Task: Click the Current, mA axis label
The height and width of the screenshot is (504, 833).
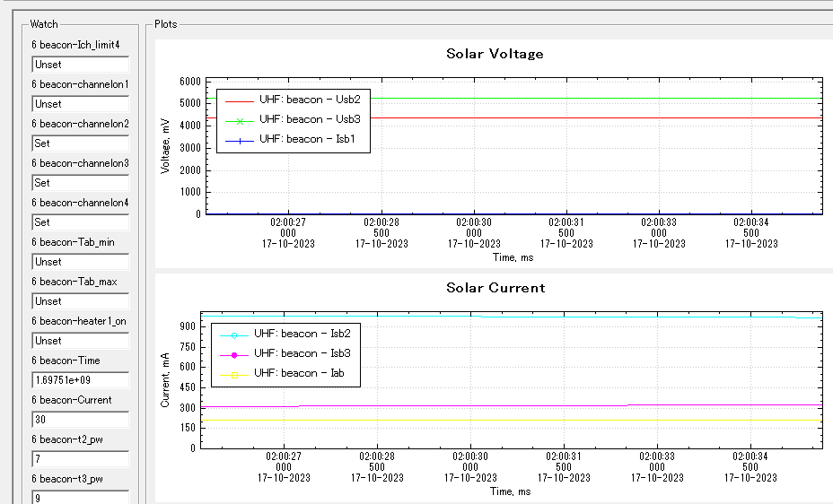Action: [x=165, y=380]
